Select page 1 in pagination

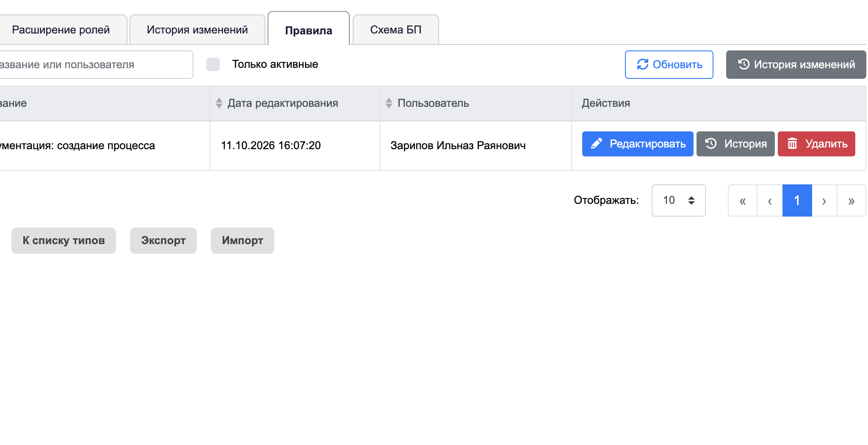pyautogui.click(x=797, y=200)
